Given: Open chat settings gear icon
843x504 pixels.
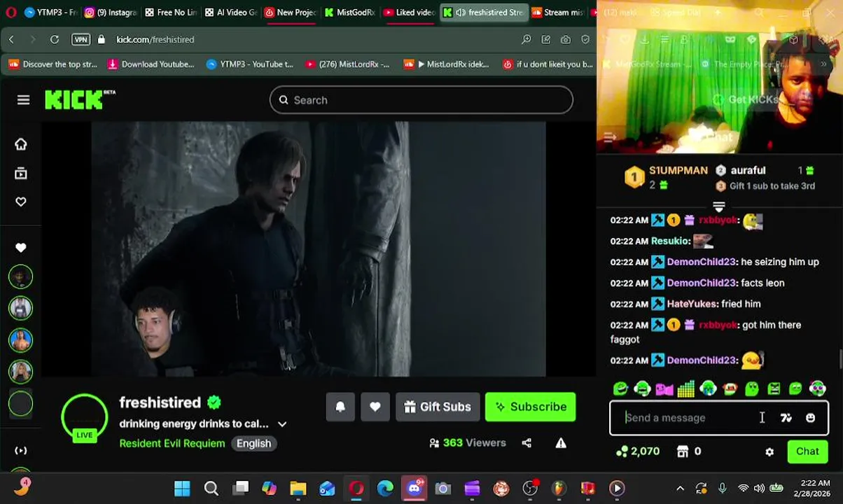Looking at the screenshot, I should click(x=769, y=452).
